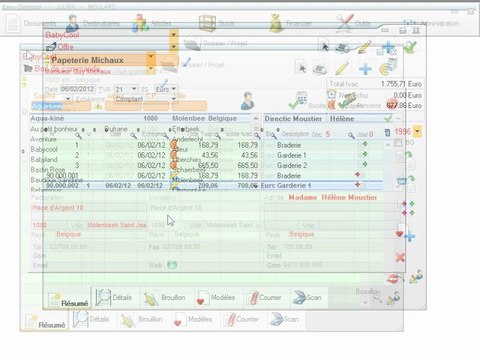This screenshot has height=360, width=480.
Task: Click the scroll-up arrow beside Molenbee Belgique header
Action: pyautogui.click(x=256, y=118)
